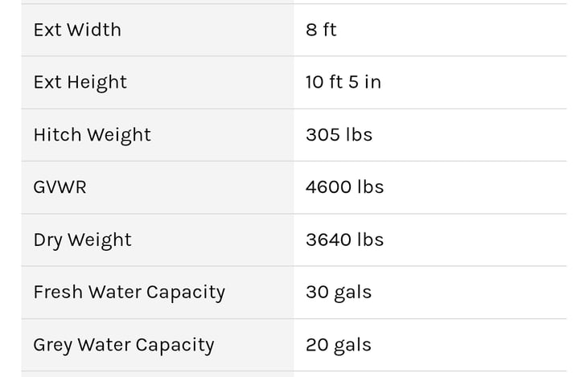Select the 10 ft 5 in value
588x377 pixels.
point(343,82)
